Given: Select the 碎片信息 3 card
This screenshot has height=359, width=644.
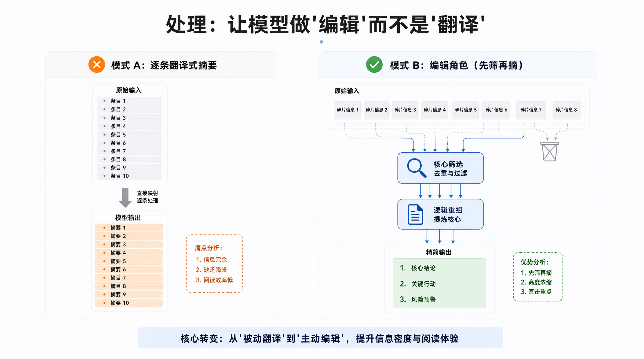Looking at the screenshot, I should coord(405,110).
